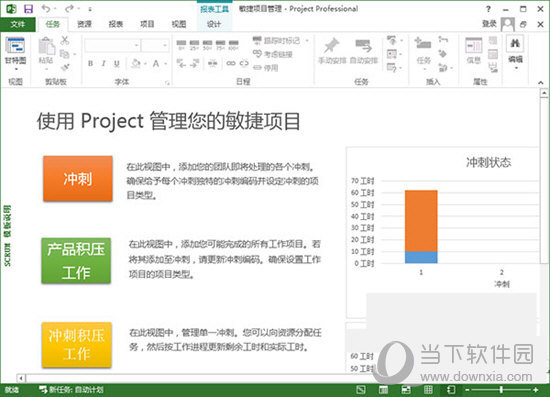
Task: Click 跟踪时标记 (Mark on Track) button
Action: tap(277, 41)
